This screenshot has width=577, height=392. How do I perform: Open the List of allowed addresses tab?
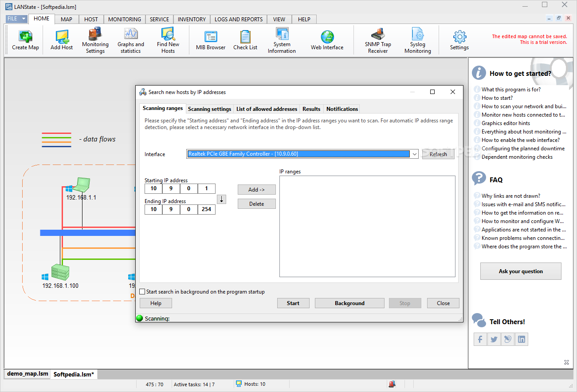[267, 109]
